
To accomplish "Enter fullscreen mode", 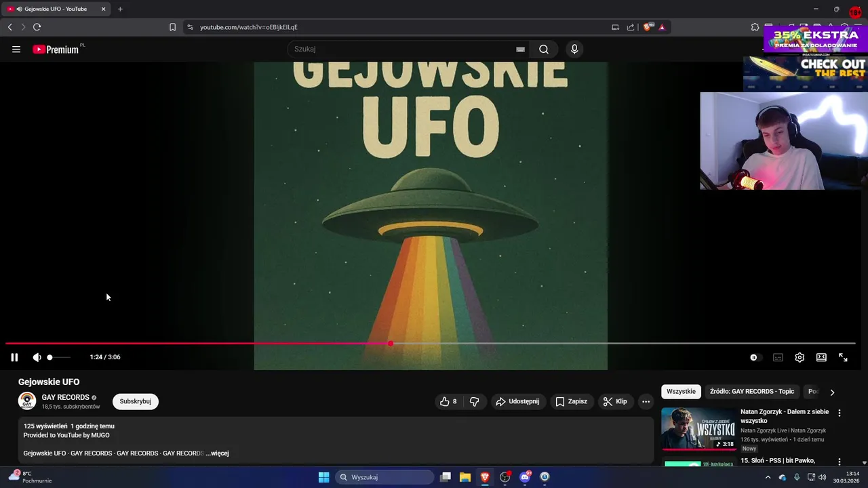I will point(843,357).
